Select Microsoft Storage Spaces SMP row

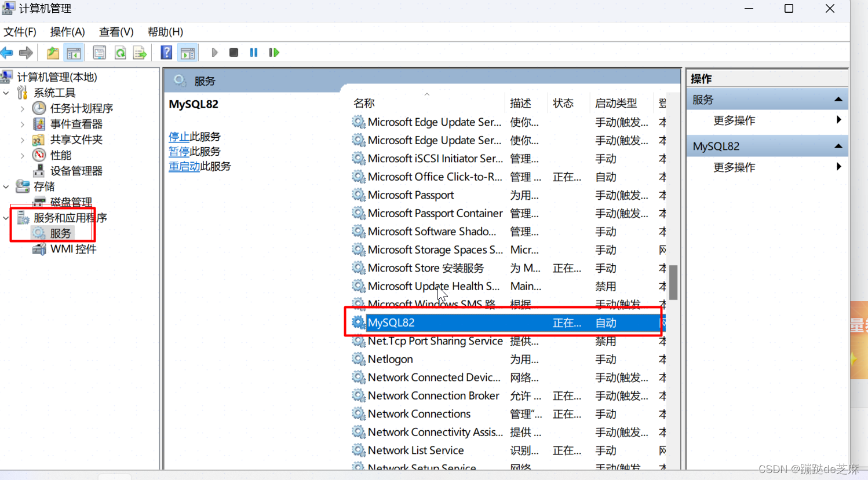pos(508,250)
